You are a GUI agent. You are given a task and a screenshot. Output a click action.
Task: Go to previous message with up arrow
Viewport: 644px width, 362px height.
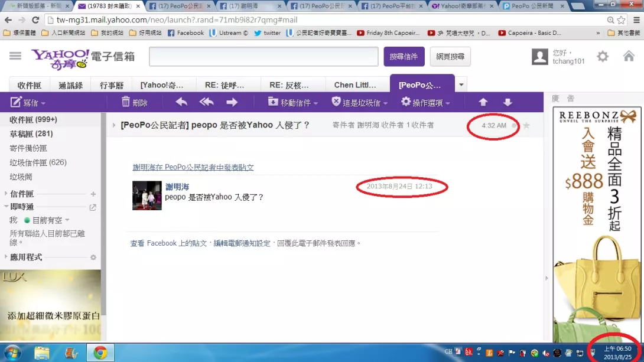[483, 102]
